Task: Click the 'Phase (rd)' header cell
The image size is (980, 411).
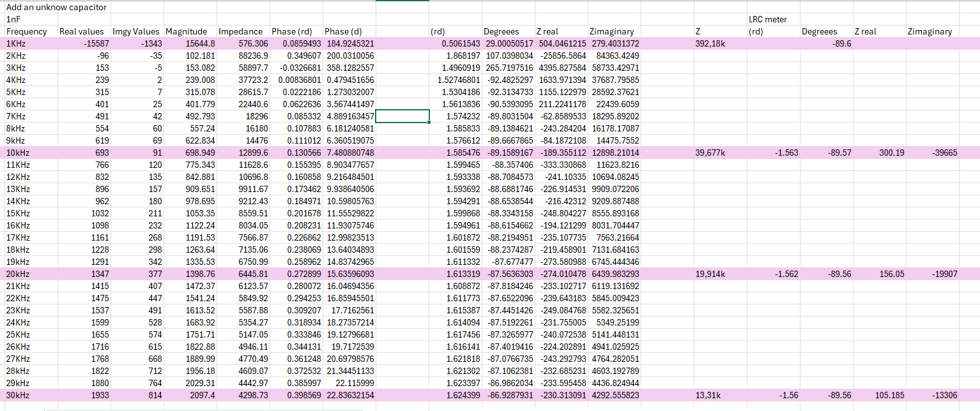Action: [291, 31]
